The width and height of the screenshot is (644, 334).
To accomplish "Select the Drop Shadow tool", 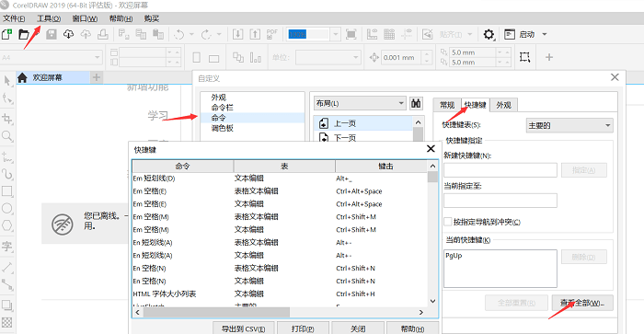I will tap(7, 305).
